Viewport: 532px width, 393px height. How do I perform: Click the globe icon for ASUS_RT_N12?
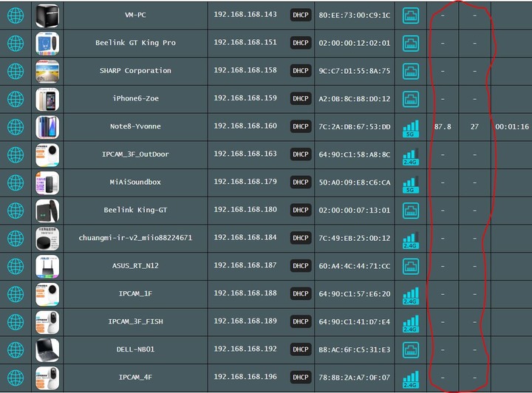[16, 266]
